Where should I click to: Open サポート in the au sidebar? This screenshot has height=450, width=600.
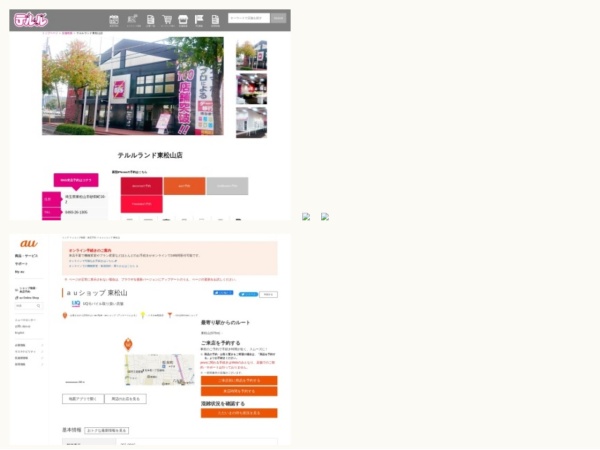click(x=21, y=264)
